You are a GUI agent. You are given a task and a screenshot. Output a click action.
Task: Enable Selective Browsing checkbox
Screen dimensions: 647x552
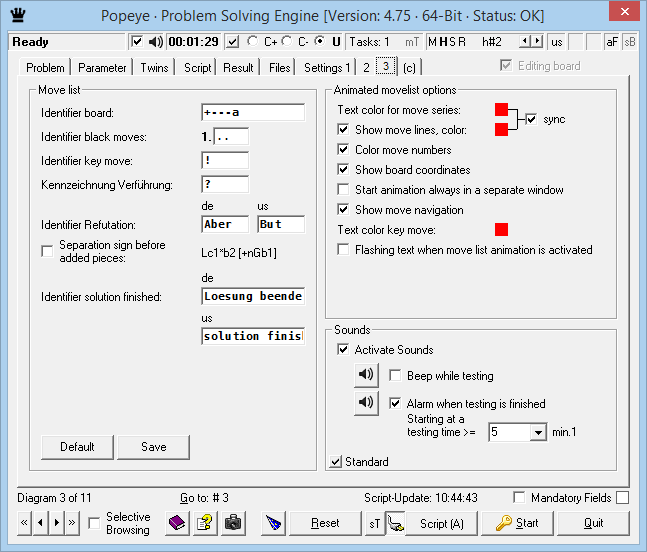click(x=94, y=523)
